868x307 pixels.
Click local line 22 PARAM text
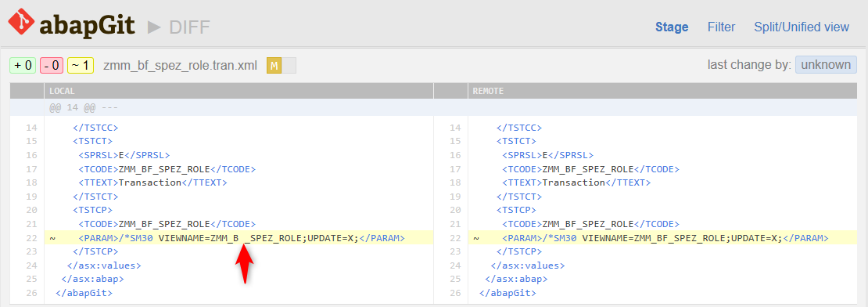pyautogui.click(x=242, y=238)
